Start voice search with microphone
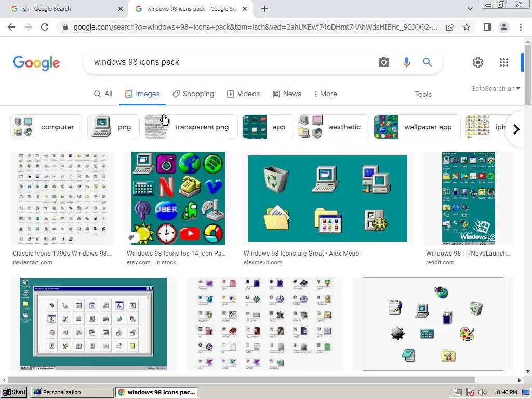 [x=406, y=62]
